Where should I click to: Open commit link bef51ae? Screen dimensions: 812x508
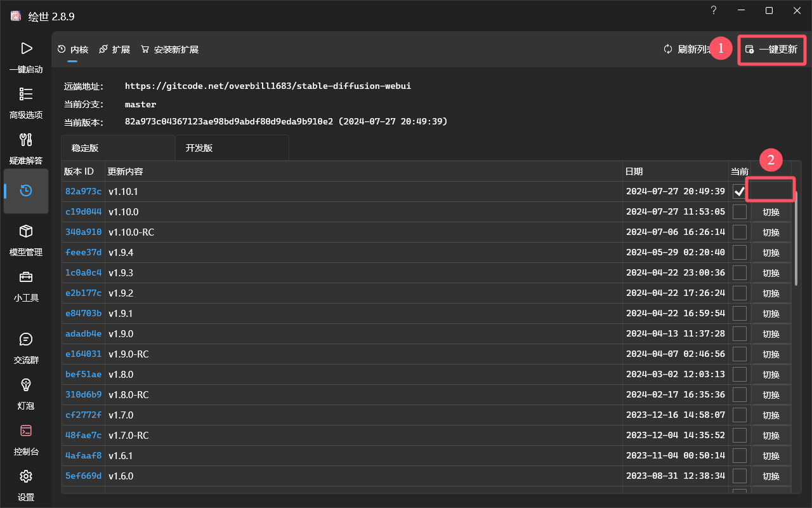click(83, 374)
